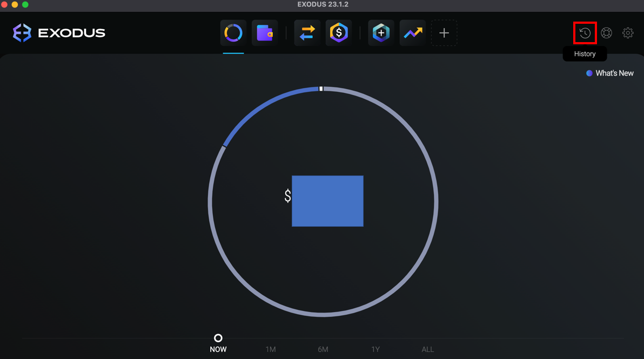The width and height of the screenshot is (644, 359).
Task: Click the NOW timeline circle marker
Action: (218, 338)
